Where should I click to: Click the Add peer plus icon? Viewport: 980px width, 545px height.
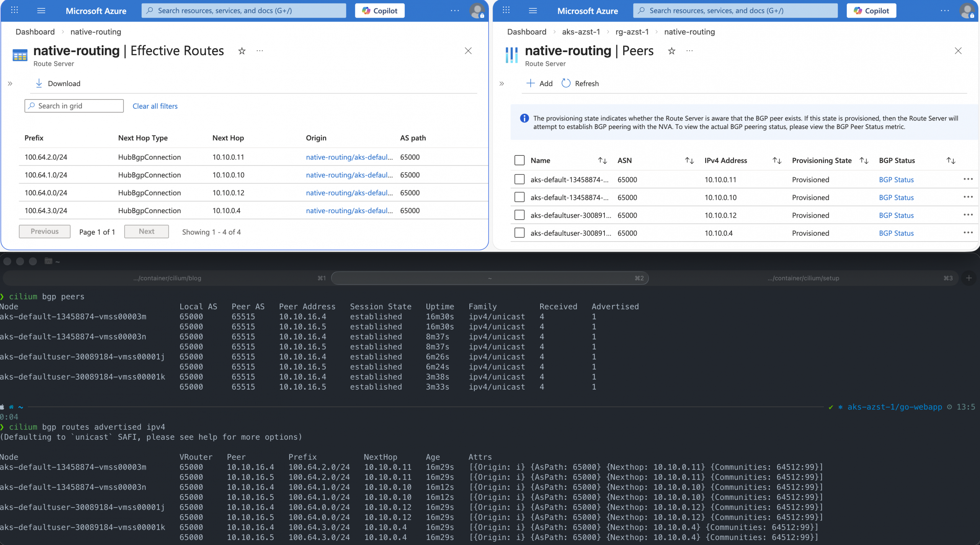530,83
